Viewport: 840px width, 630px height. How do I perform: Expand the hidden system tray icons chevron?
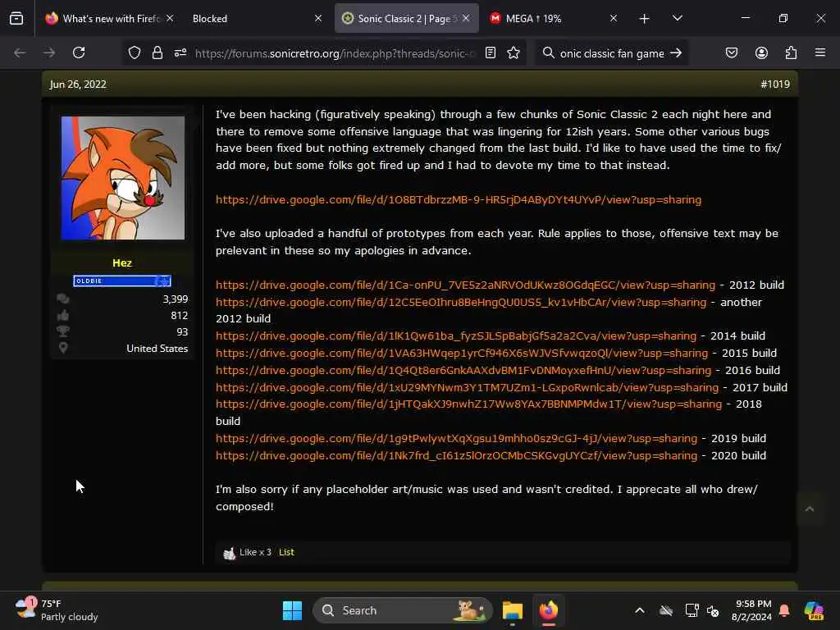(x=640, y=610)
